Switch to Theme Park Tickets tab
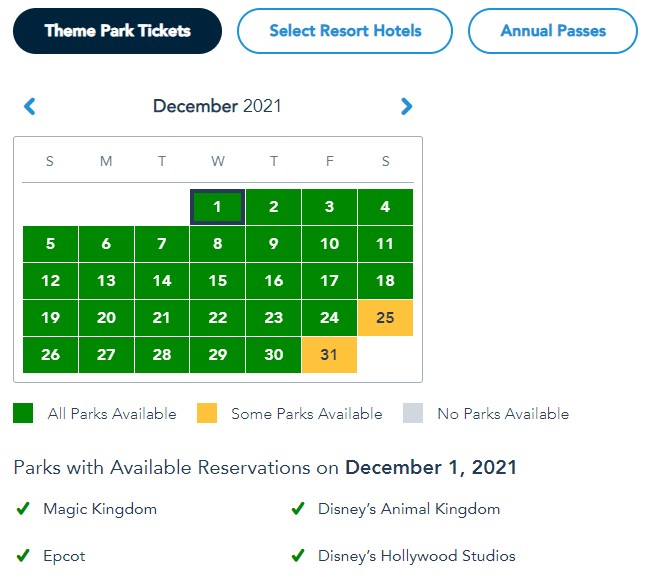 click(117, 31)
